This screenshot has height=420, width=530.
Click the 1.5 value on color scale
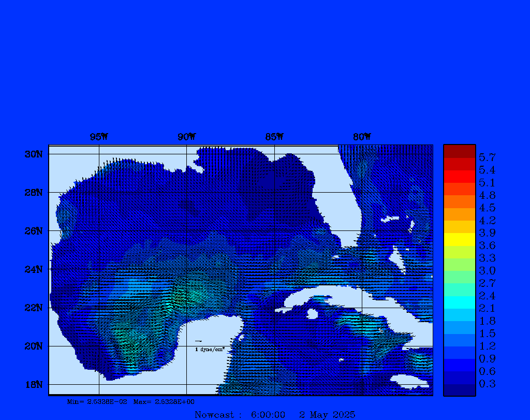point(487,334)
